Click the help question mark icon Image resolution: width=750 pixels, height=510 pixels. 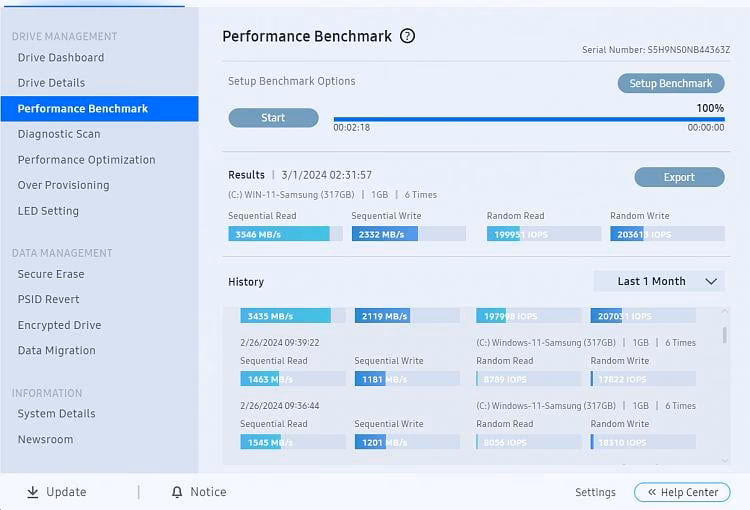point(407,36)
